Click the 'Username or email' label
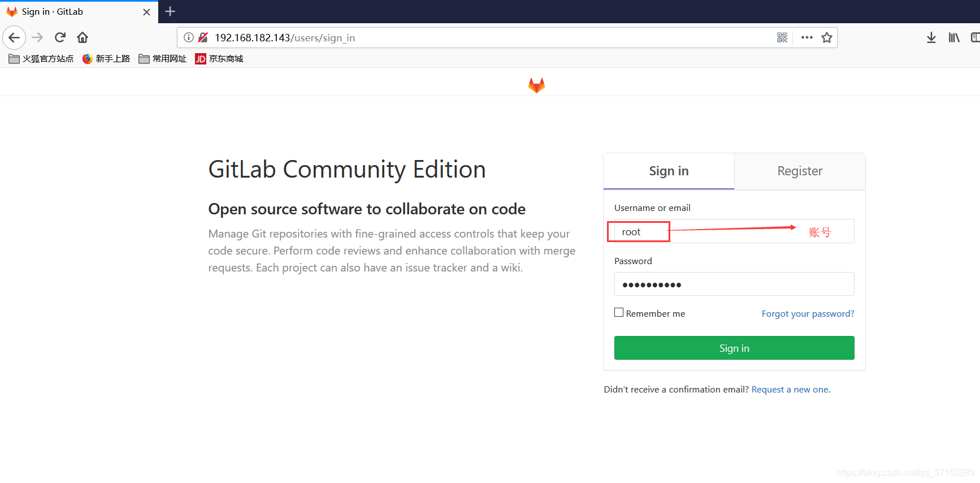Screen dimensions: 980x483 pyautogui.click(x=652, y=208)
